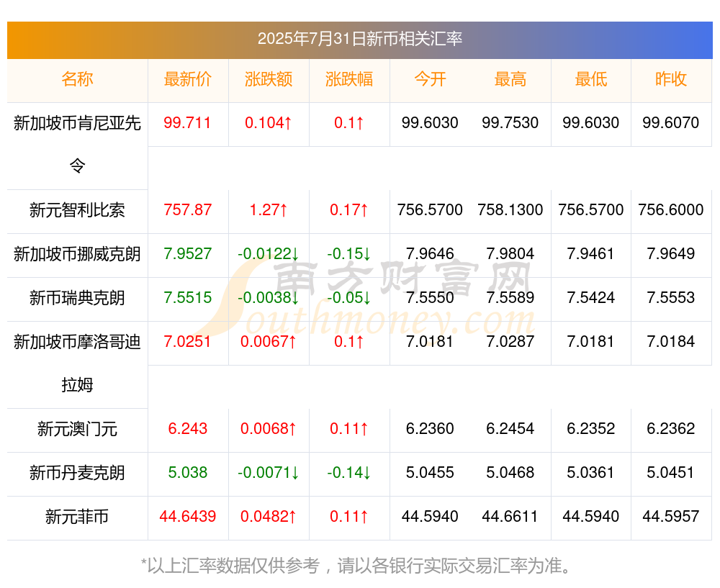Click latest price 44.6439

pyautogui.click(x=187, y=517)
